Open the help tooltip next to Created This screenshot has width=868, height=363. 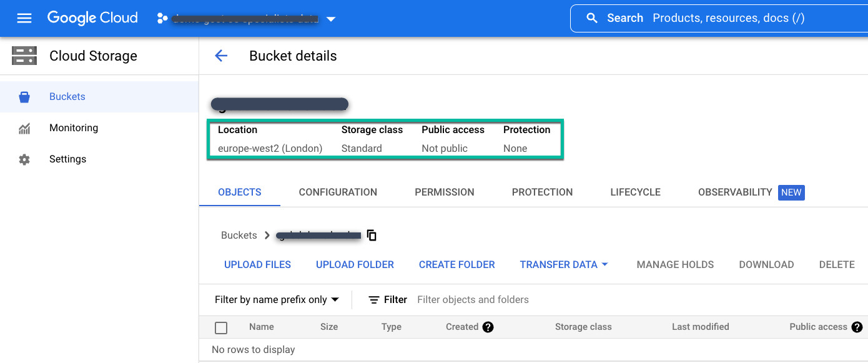488,327
